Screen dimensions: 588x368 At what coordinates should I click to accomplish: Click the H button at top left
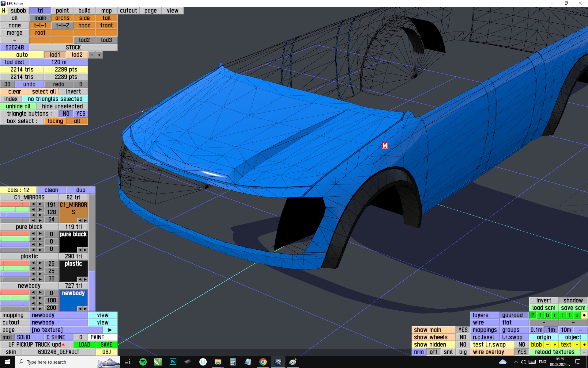(x=4, y=11)
